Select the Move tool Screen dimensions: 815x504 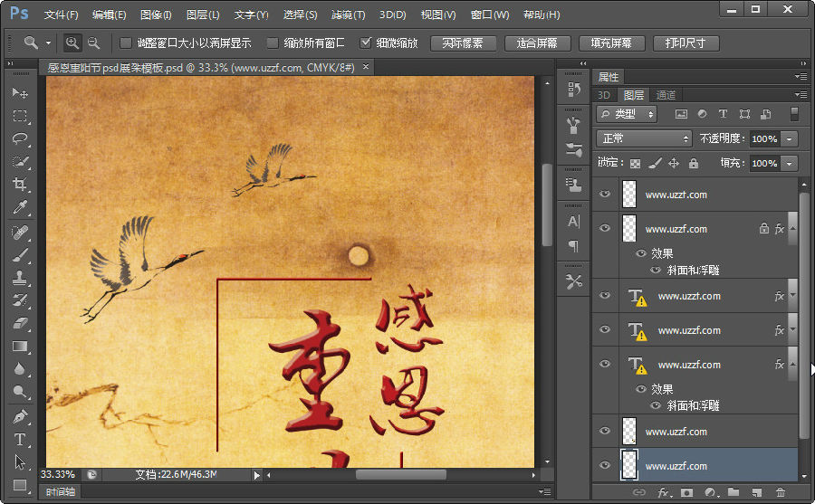pos(20,93)
